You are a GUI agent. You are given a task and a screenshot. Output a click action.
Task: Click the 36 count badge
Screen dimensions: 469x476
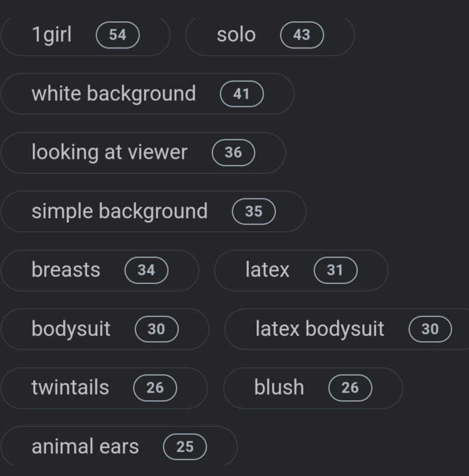click(233, 152)
